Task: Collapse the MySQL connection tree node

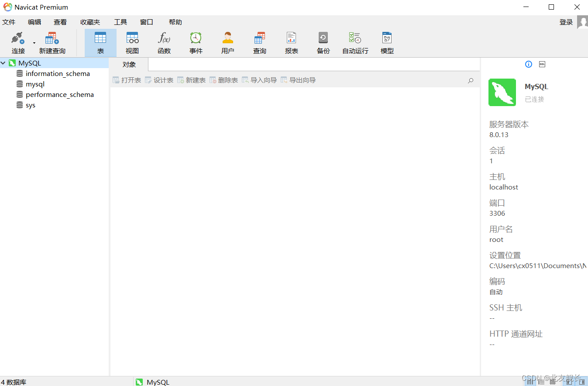Action: 3,63
